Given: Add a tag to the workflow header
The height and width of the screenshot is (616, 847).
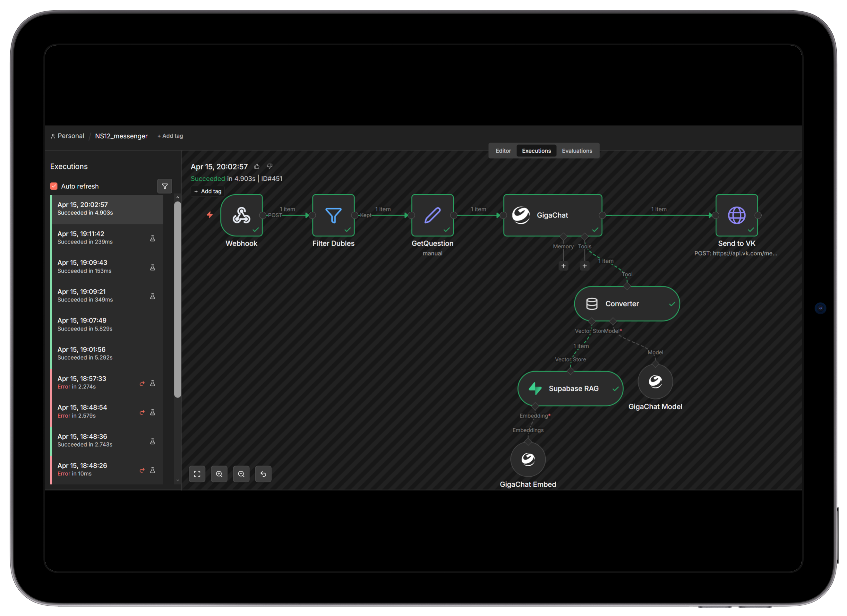Looking at the screenshot, I should coord(170,136).
